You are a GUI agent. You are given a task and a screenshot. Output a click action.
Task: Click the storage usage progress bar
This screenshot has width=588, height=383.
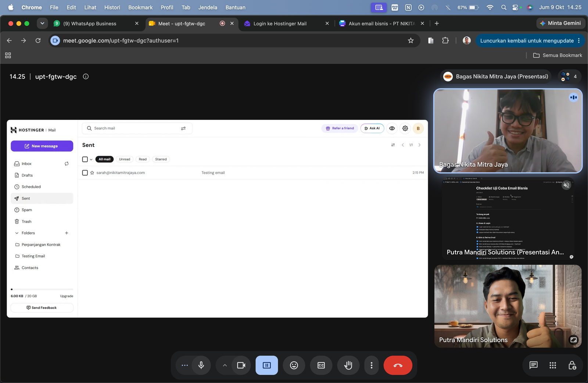click(42, 289)
